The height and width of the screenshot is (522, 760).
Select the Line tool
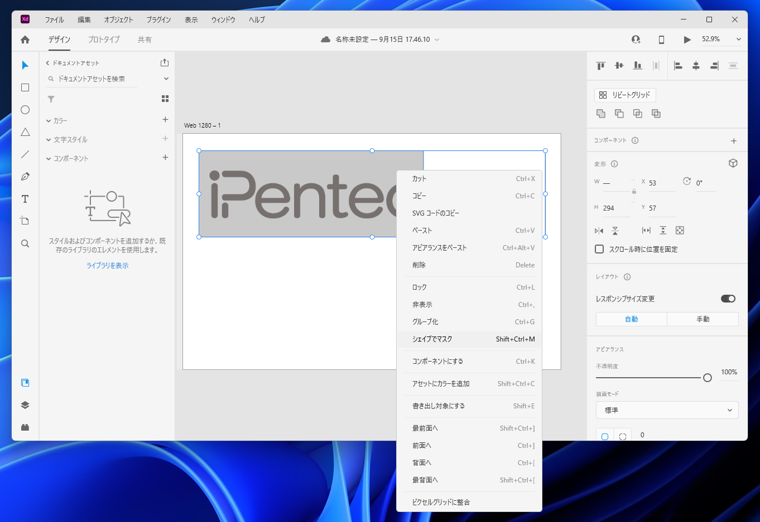[25, 154]
